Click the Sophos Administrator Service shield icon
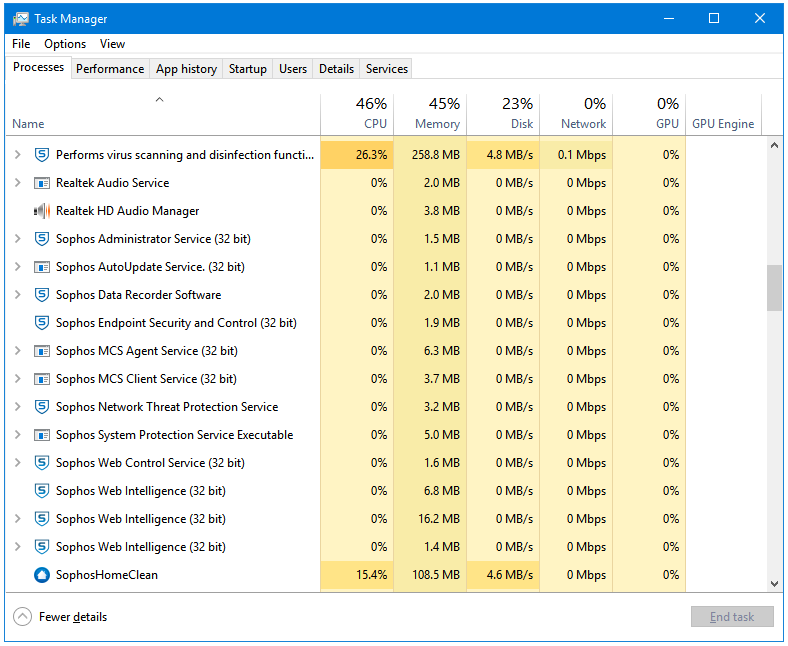 pos(42,239)
